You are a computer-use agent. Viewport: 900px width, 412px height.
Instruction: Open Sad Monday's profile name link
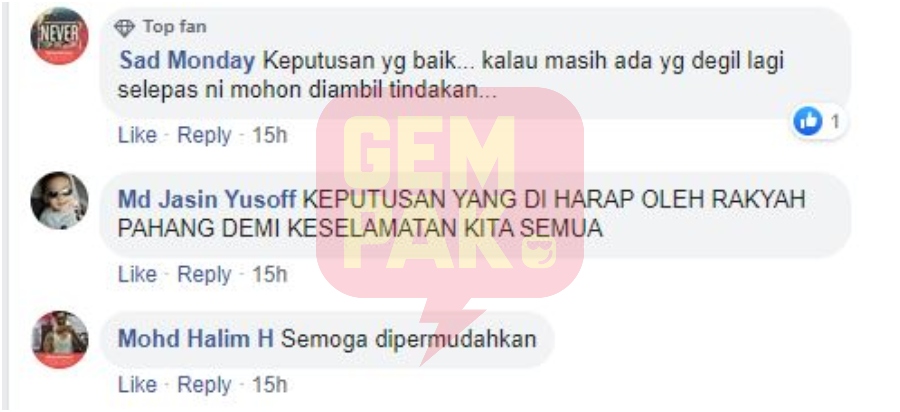[x=187, y=61]
